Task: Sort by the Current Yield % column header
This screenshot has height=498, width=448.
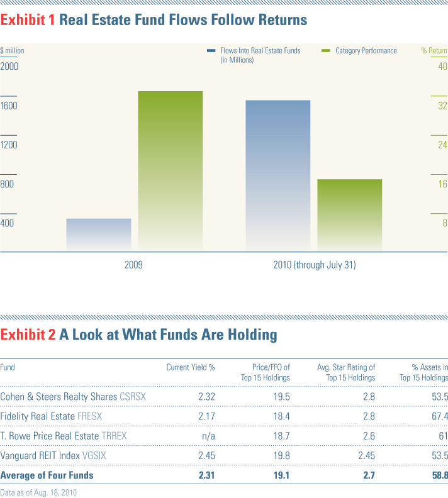Action: coord(190,367)
